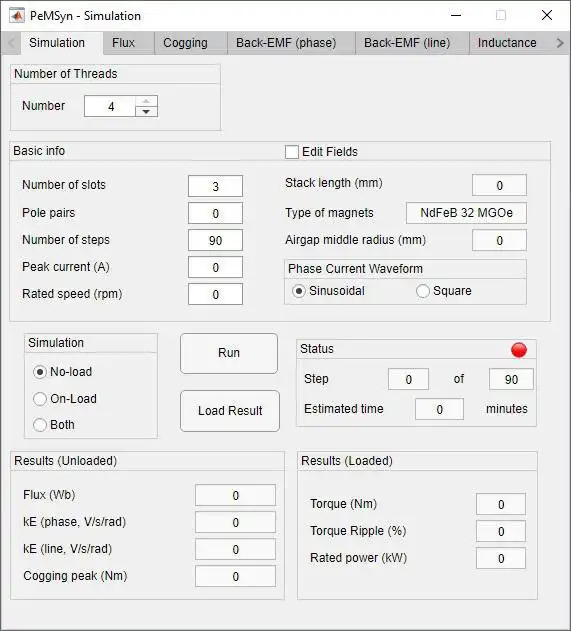Screen dimensions: 571x631
Task: Click the Number of slots field
Action: [215, 186]
